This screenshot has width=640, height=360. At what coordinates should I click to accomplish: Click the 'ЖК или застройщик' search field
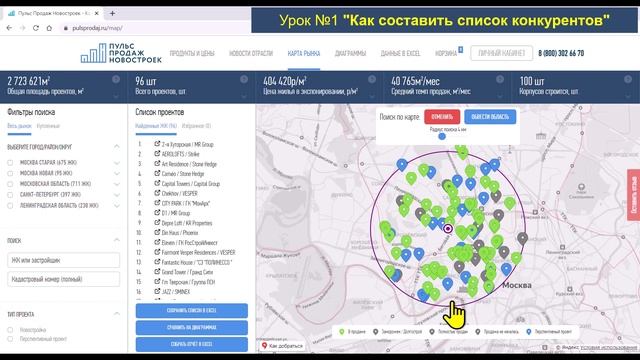pyautogui.click(x=64, y=260)
